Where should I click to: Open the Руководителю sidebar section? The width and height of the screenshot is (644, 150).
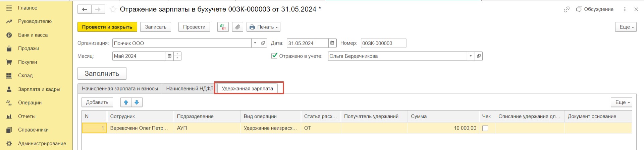click(35, 21)
